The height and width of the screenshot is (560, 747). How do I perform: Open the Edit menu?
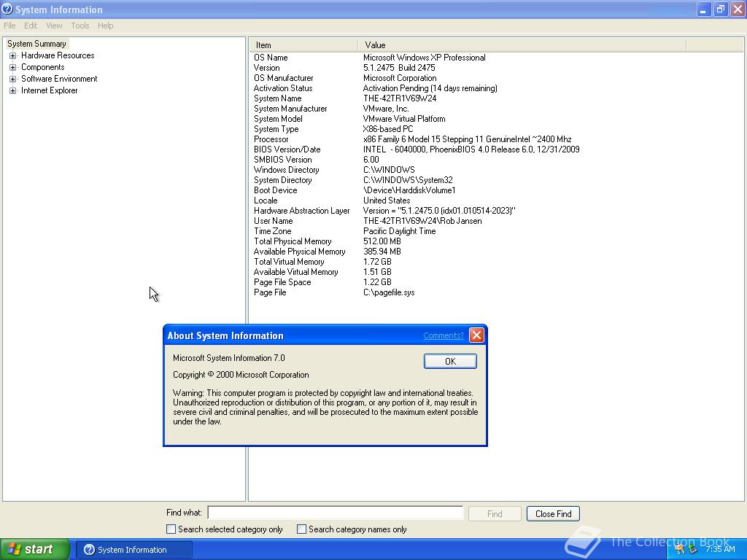31,26
